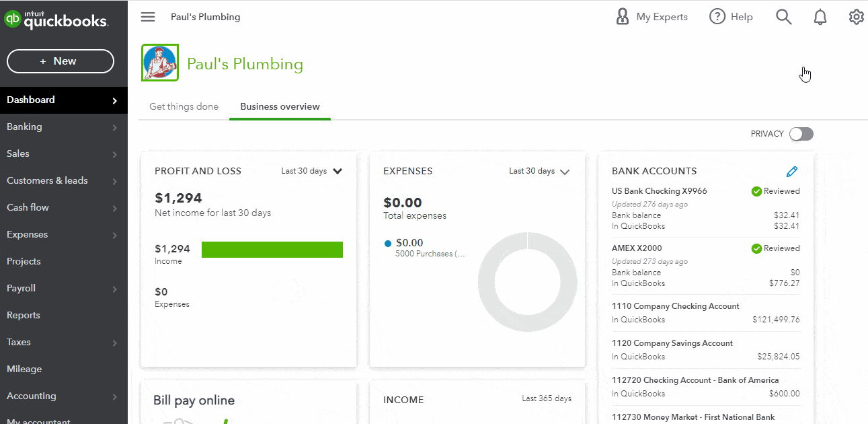Open Payroll in the sidebar
The image size is (868, 424).
click(x=64, y=288)
